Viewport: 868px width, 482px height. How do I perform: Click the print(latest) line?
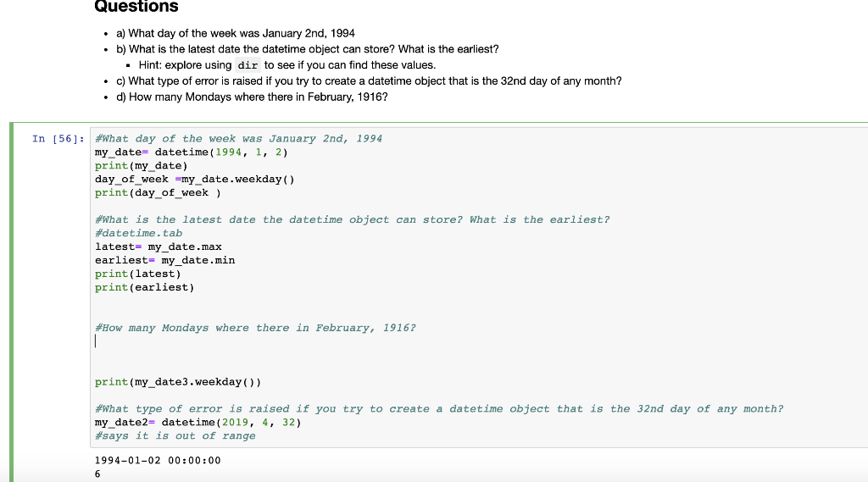138,274
